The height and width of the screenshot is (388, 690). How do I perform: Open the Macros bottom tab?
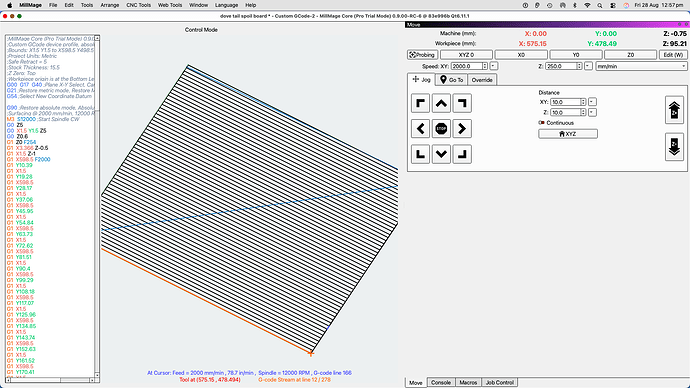pyautogui.click(x=468, y=383)
